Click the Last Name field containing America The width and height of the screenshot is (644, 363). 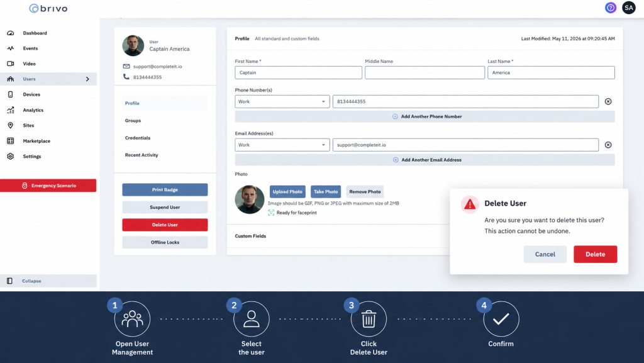[551, 73]
